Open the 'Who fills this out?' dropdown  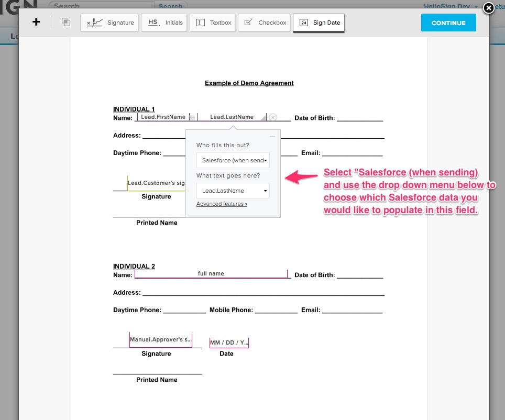pos(233,160)
